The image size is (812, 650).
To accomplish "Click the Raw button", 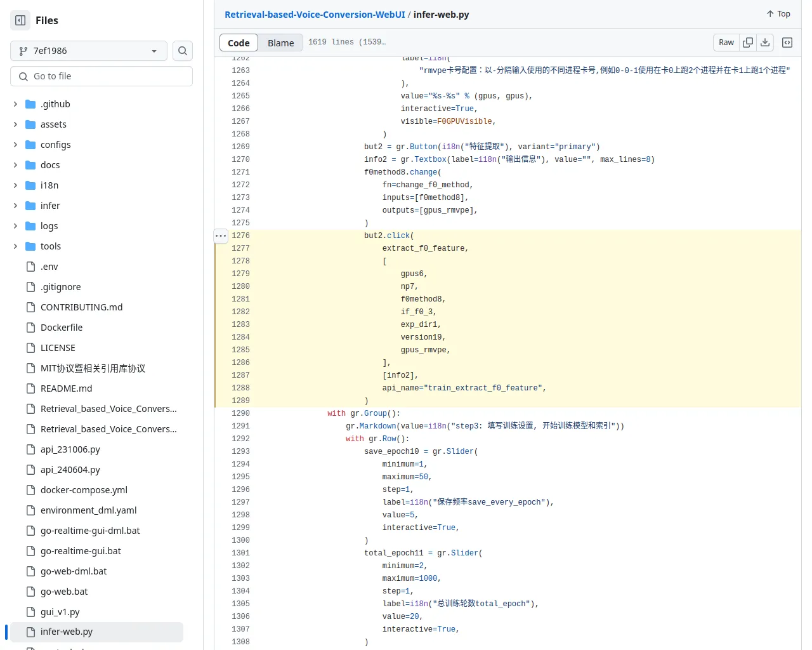I will click(726, 43).
